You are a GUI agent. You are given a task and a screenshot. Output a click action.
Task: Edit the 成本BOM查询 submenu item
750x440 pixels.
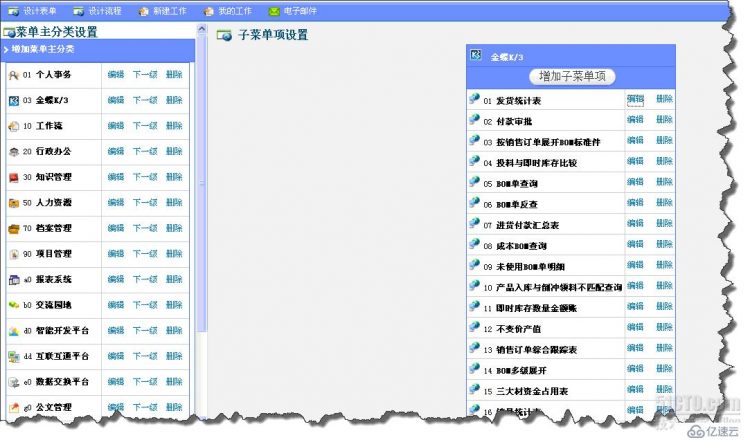[x=635, y=244]
